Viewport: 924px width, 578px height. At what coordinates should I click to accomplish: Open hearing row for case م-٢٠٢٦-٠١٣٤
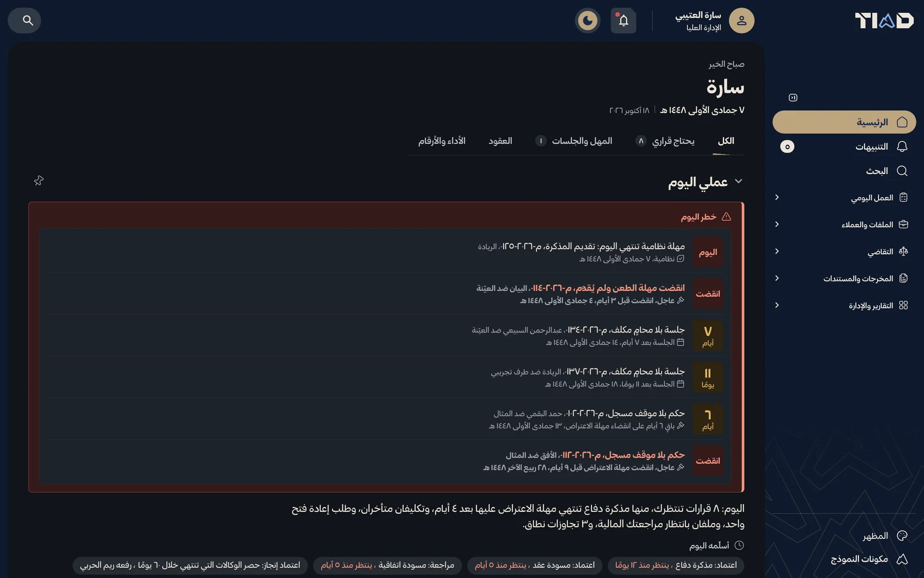(385, 335)
